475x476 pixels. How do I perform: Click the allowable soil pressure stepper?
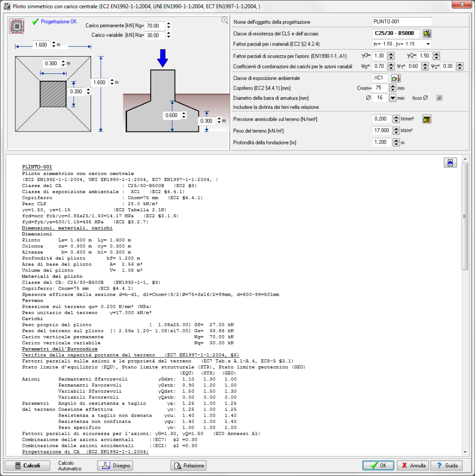click(x=396, y=119)
